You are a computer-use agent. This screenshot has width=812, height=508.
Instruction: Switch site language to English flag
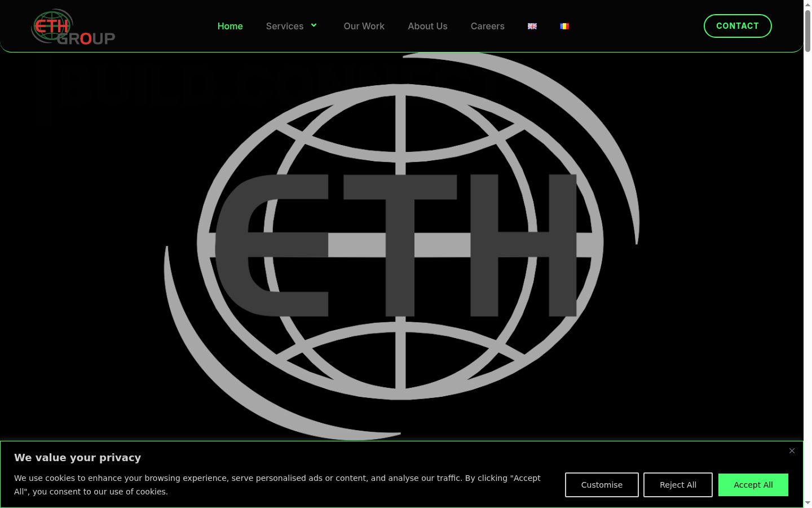pyautogui.click(x=532, y=26)
